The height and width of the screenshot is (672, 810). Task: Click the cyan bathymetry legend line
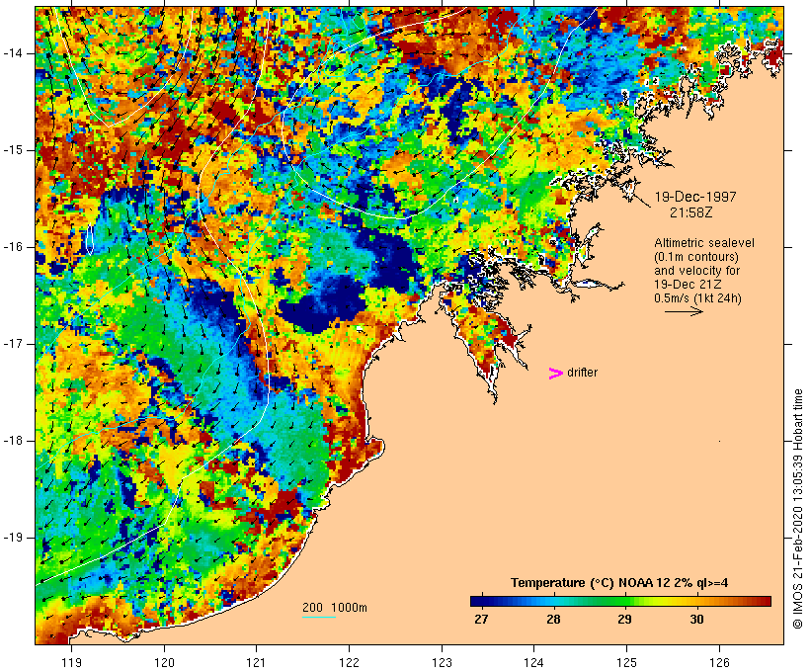(x=319, y=617)
